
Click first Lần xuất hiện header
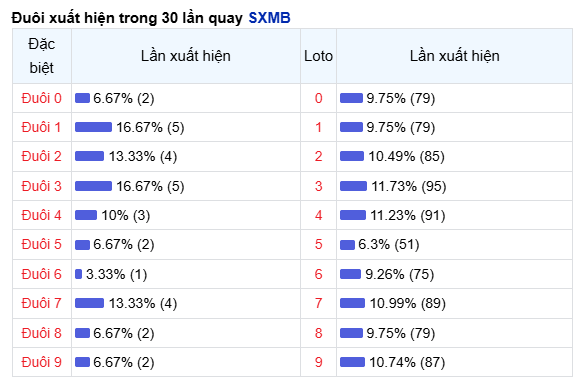click(x=186, y=56)
